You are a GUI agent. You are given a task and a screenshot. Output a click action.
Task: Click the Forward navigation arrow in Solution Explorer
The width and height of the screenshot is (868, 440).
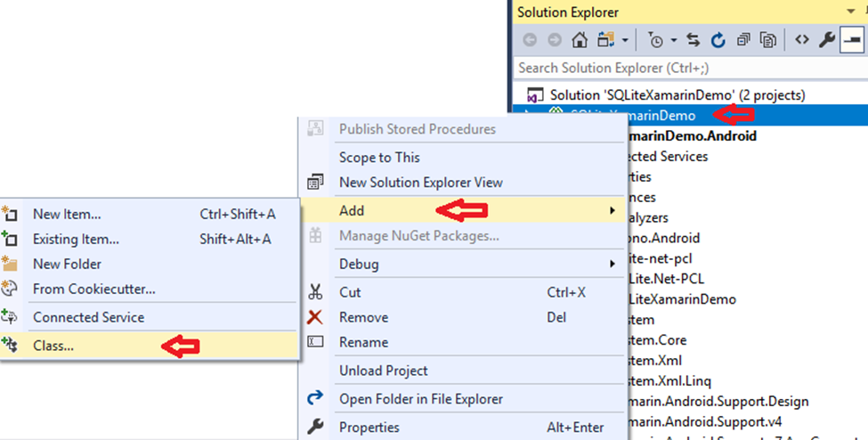point(554,40)
